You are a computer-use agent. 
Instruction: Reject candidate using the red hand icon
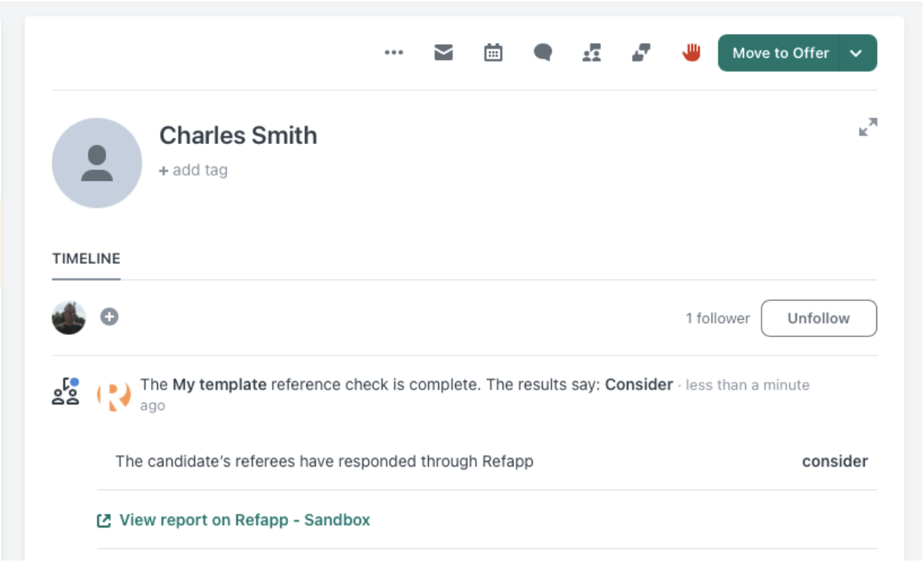[x=691, y=52]
